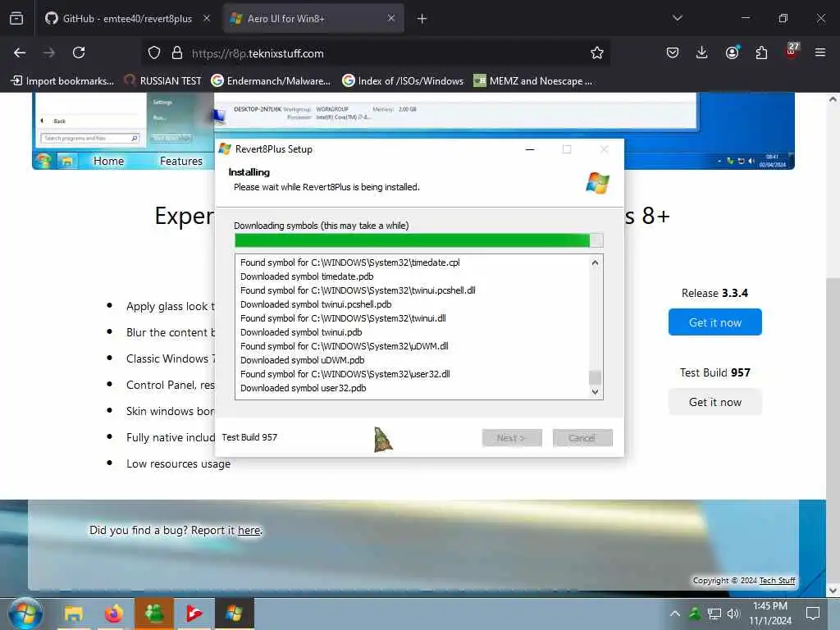Click the install log scroll down arrow
This screenshot has width=840, height=630.
pos(595,391)
